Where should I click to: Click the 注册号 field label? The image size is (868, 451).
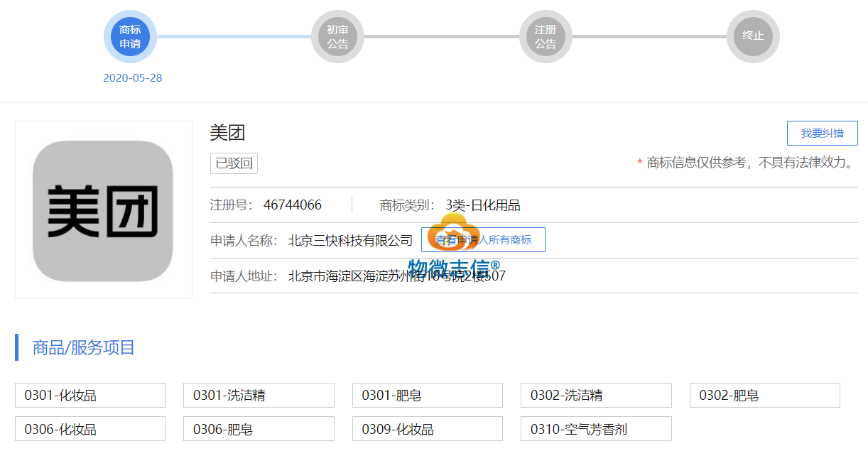232,205
